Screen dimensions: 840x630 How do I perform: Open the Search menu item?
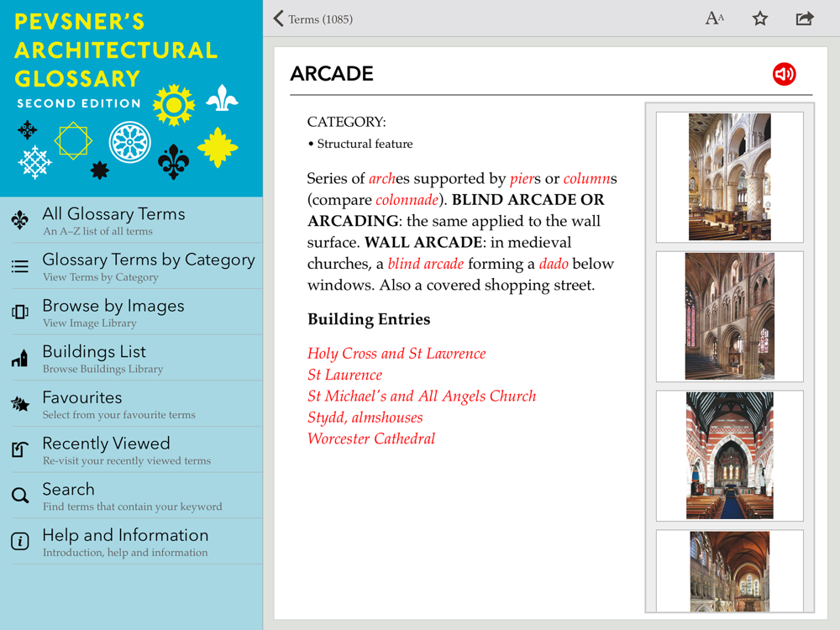[x=131, y=496]
